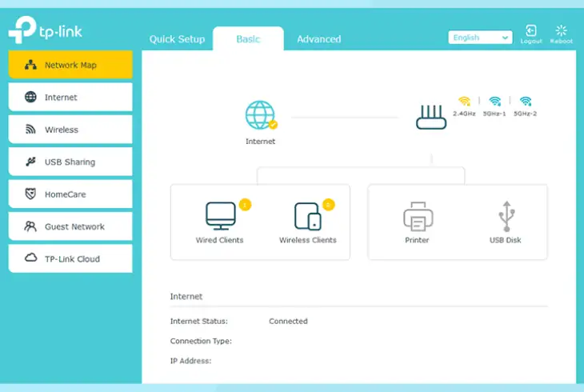584x392 pixels.
Task: Click the Internet Status label
Action: coord(199,321)
